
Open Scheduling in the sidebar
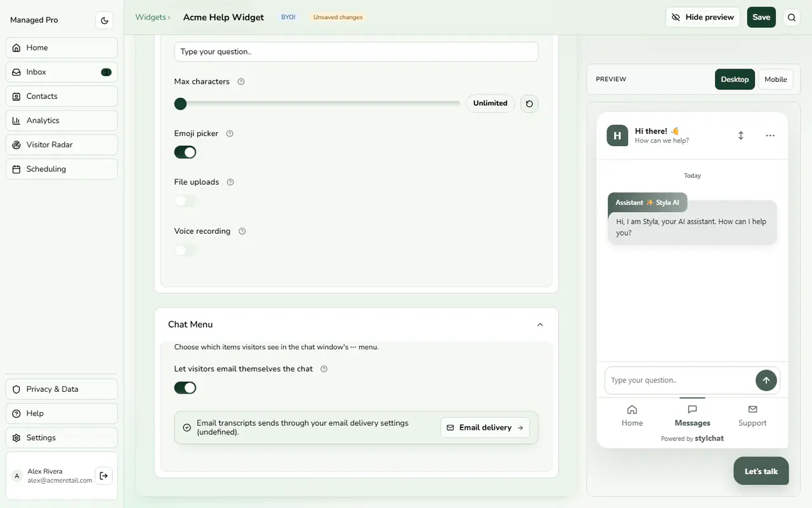(62, 169)
